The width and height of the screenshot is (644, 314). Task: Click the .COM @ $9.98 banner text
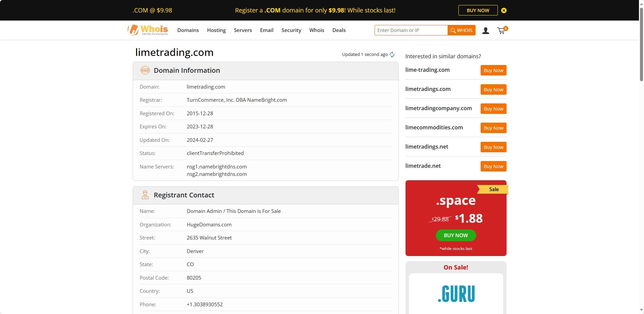(152, 10)
